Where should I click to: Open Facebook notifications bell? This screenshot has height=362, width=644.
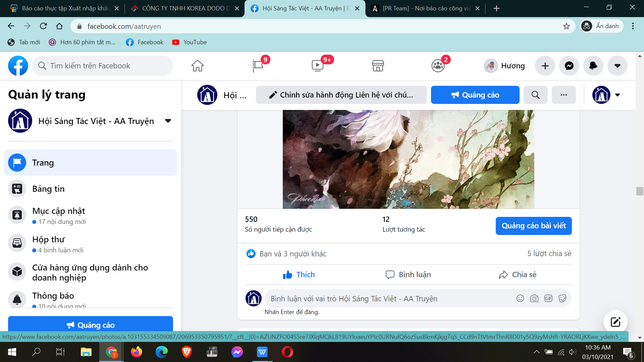click(593, 66)
